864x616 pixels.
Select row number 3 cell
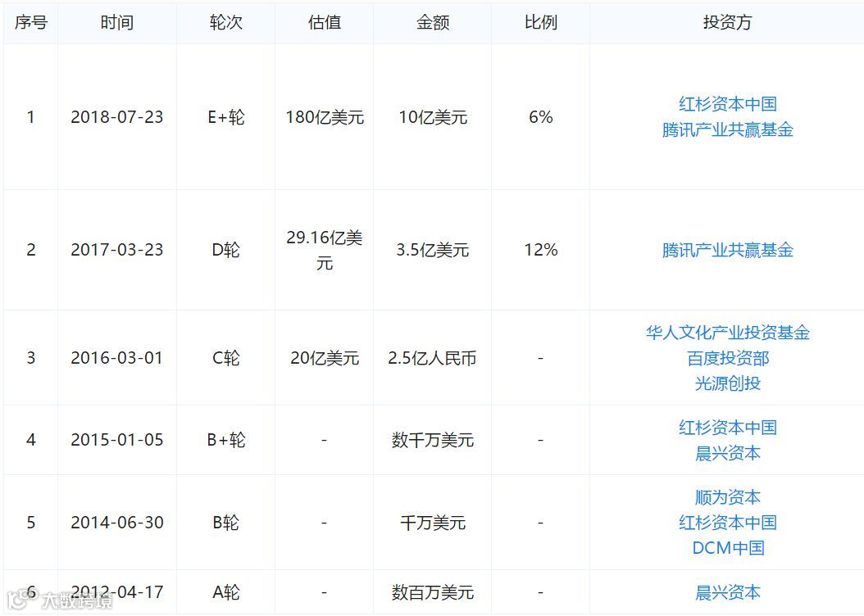(x=31, y=358)
